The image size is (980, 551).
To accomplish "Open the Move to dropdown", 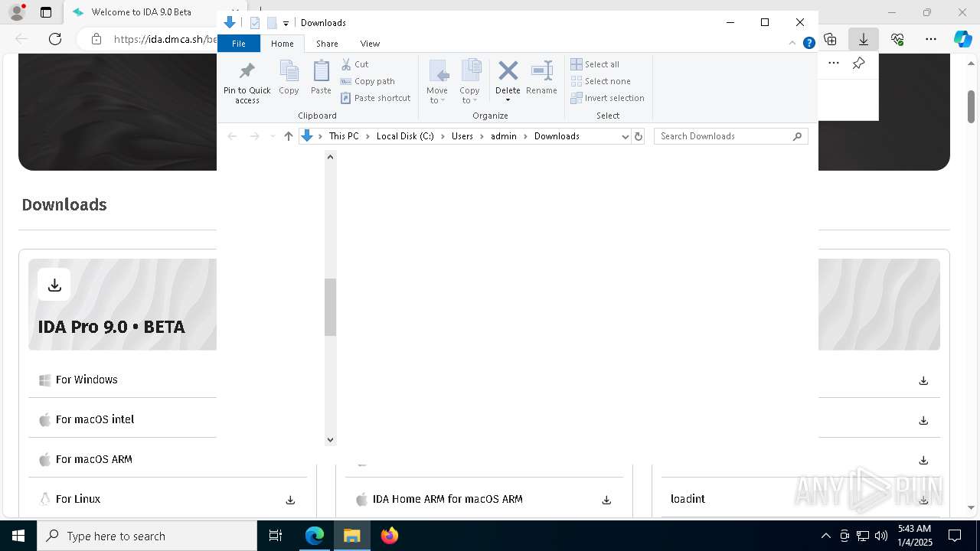I will tap(437, 82).
